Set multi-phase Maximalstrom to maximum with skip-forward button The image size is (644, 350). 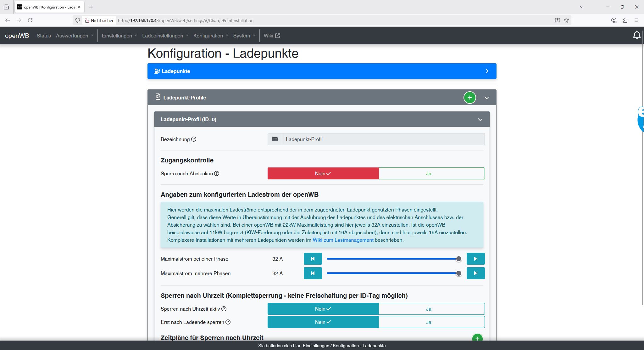click(x=475, y=273)
